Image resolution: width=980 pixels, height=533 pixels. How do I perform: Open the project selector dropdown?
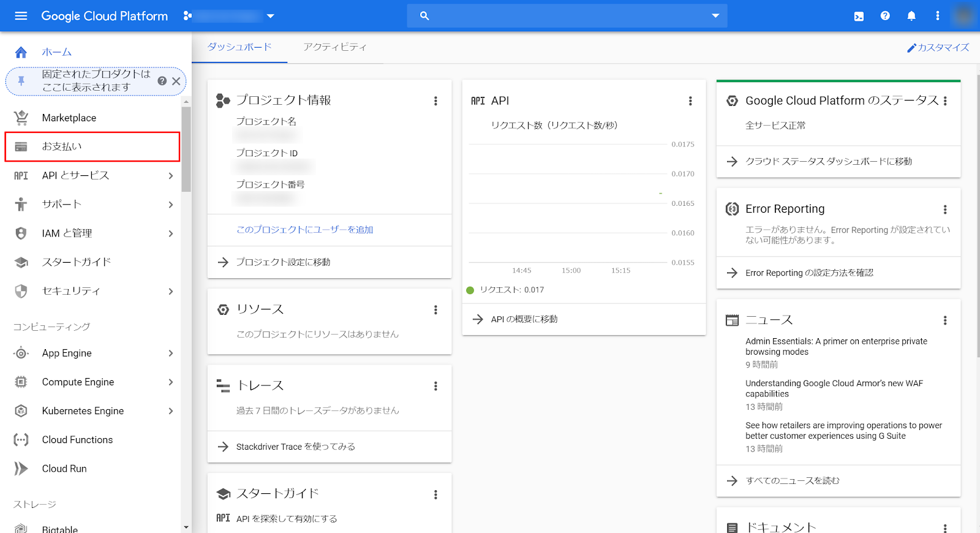click(x=230, y=16)
